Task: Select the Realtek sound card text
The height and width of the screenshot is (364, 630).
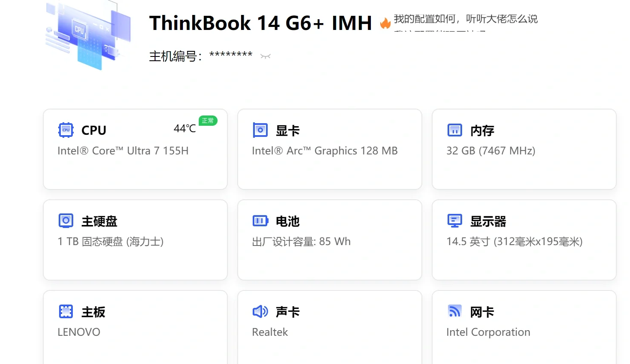Action: (270, 332)
